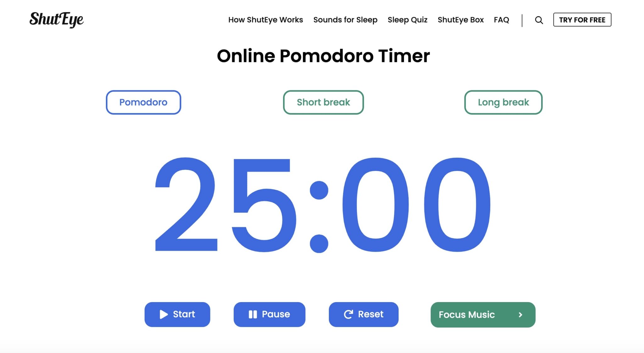Toggle the Short break timer mode
This screenshot has width=644, height=353.
(323, 102)
